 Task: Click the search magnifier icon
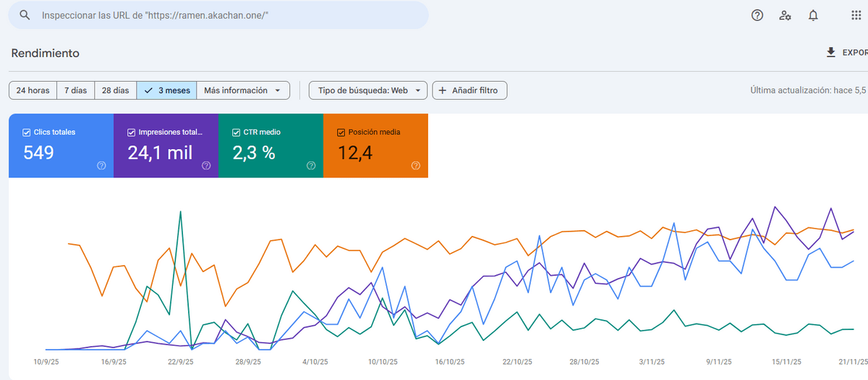tap(25, 15)
